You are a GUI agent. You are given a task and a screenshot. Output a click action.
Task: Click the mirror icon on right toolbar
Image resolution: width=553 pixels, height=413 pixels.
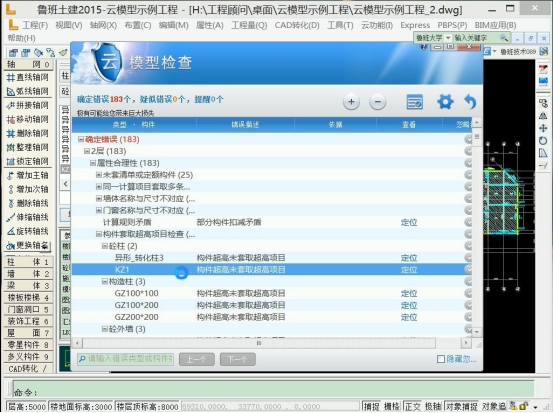[543, 115]
